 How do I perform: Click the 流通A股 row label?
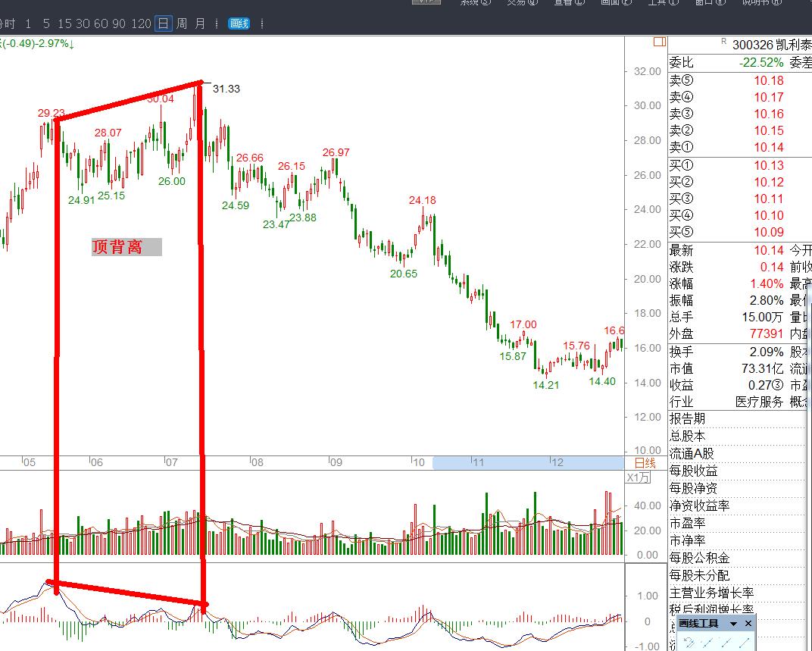coord(692,453)
